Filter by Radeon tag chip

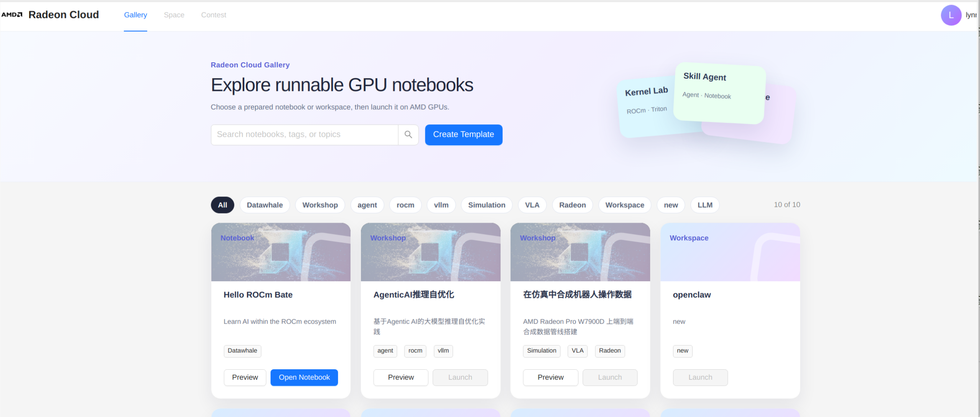coord(572,205)
